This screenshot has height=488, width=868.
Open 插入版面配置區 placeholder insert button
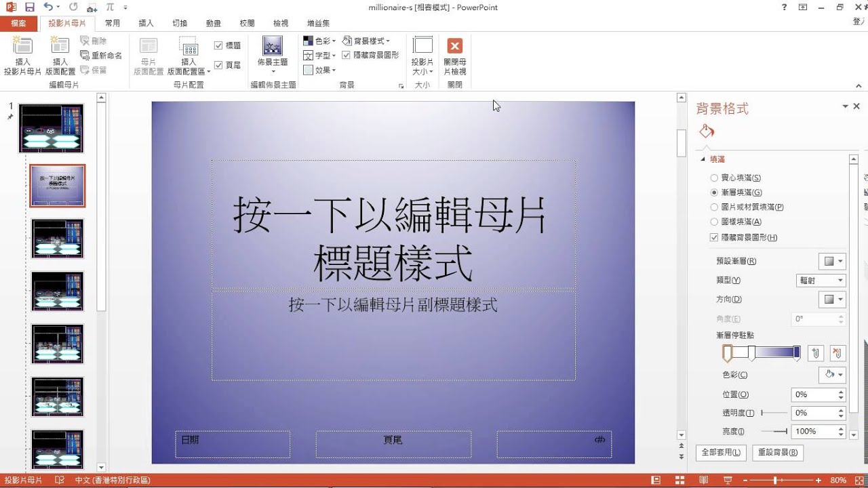click(x=189, y=57)
